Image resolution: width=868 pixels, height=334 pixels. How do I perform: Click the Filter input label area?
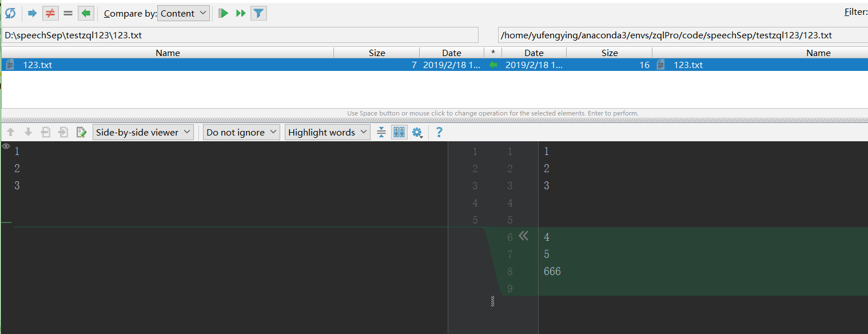[855, 12]
